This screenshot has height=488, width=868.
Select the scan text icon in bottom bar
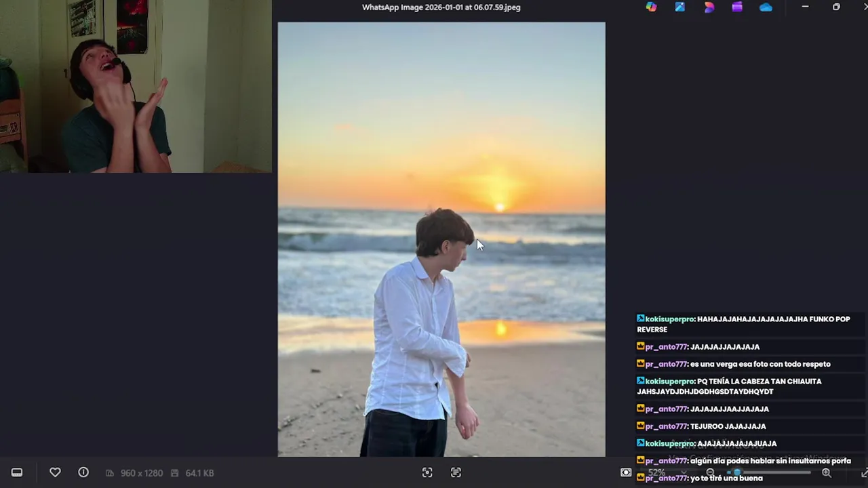click(456, 472)
